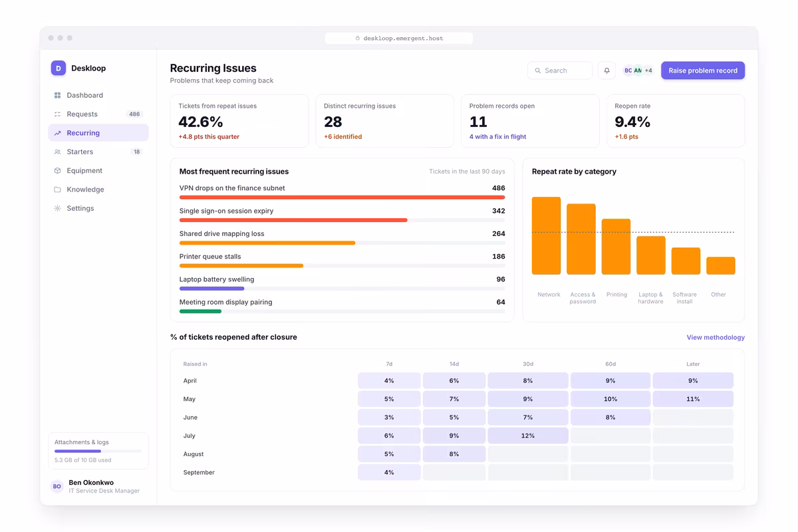Click the May 60d cell showing 10%
The image size is (798, 532).
coord(610,399)
